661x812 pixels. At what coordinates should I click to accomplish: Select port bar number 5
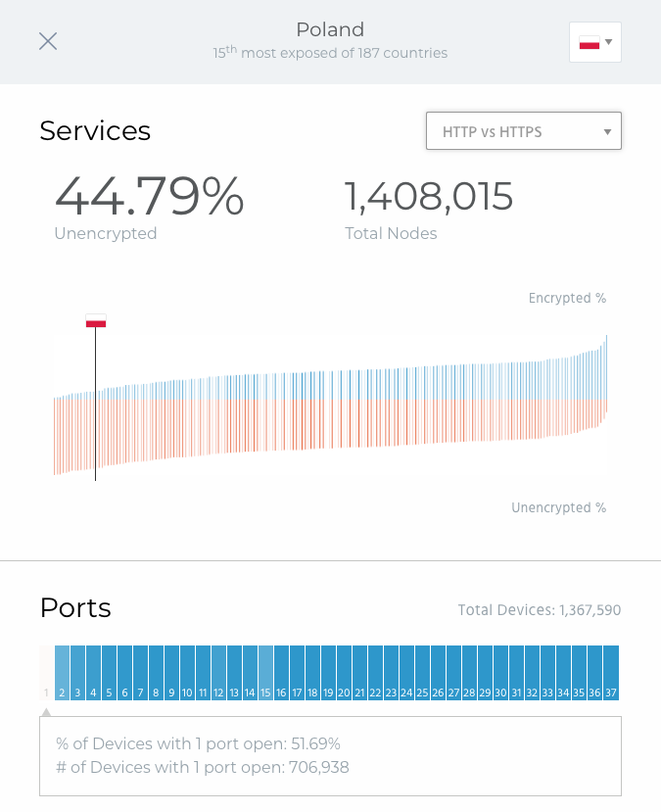pyautogui.click(x=110, y=673)
